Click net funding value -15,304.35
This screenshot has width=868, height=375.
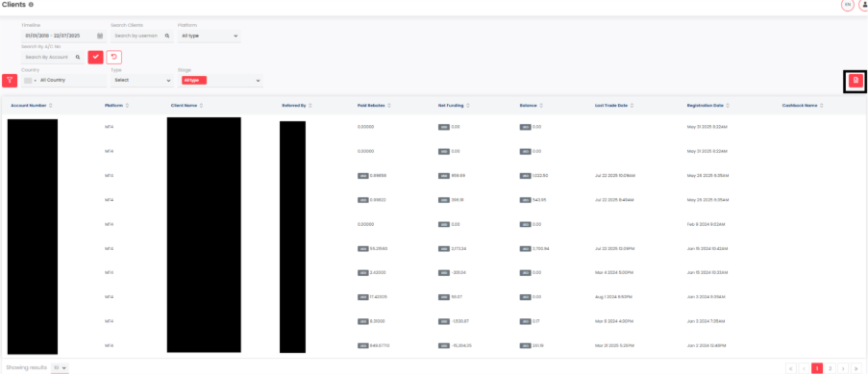click(461, 345)
